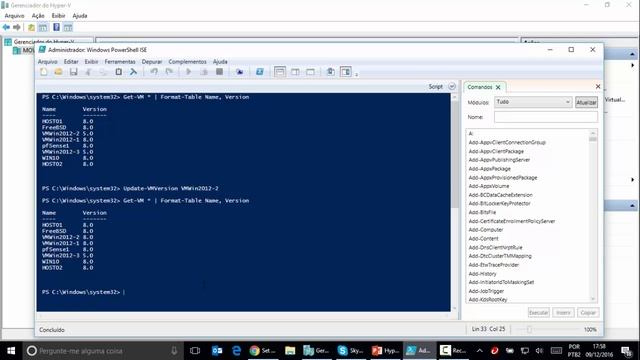This screenshot has width=640, height=360.
Task: Close the commands add-on pane
Action: pos(598,87)
